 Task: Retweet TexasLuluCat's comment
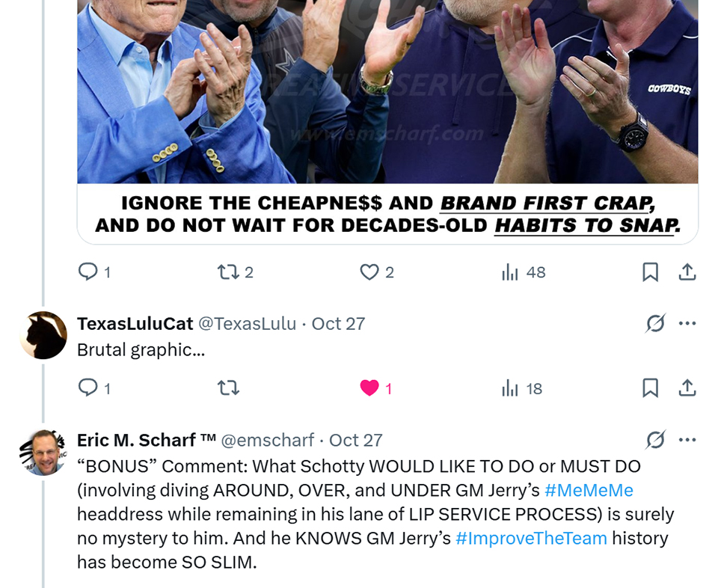click(x=228, y=388)
